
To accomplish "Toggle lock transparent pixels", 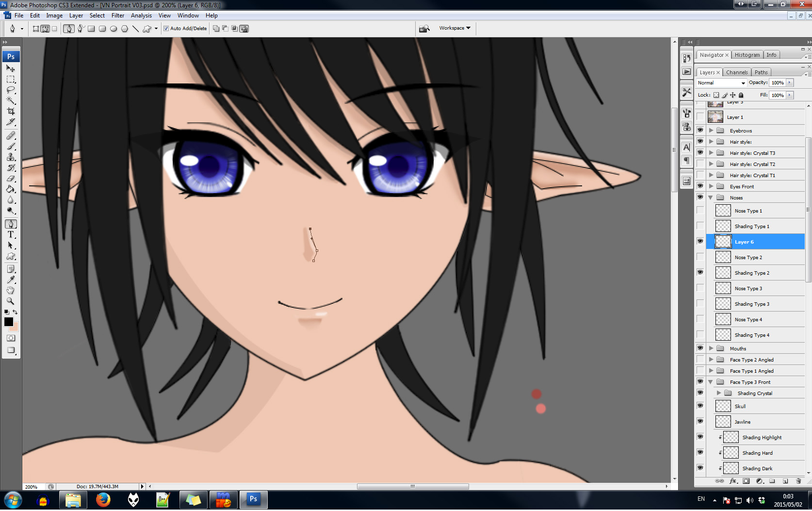I will coord(716,95).
